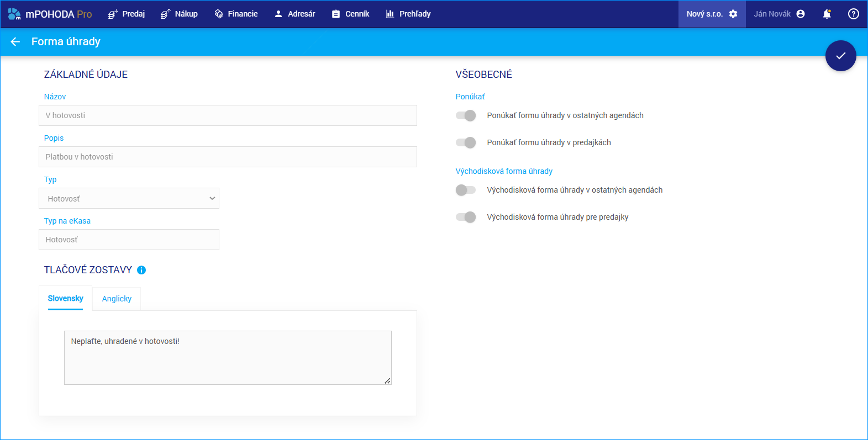This screenshot has height=440, width=868.
Task: Toggle Východisková forma úhrady pre predajky
Action: click(466, 217)
